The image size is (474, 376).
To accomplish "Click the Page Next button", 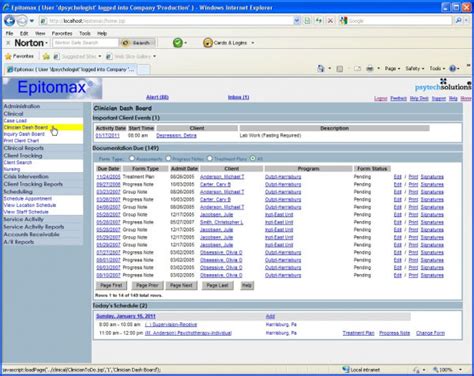I will (181, 285).
